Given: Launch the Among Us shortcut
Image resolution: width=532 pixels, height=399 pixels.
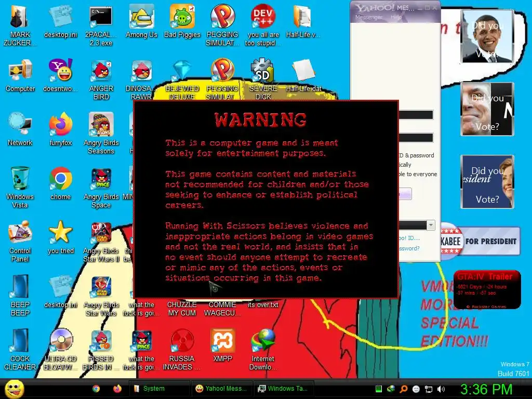Looking at the screenshot, I should [x=141, y=21].
